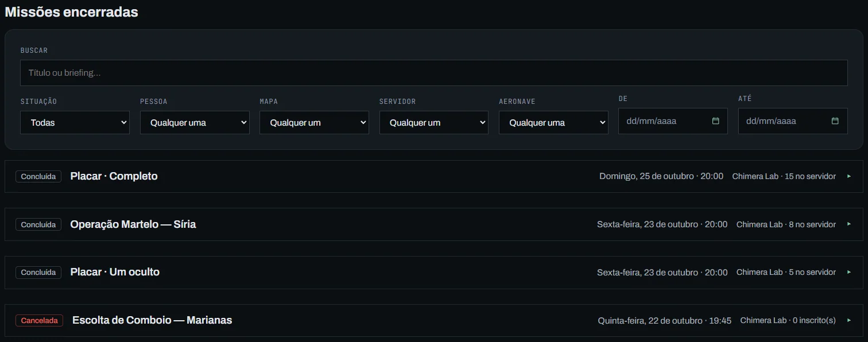Click the Missões encerradas heading

(72, 11)
